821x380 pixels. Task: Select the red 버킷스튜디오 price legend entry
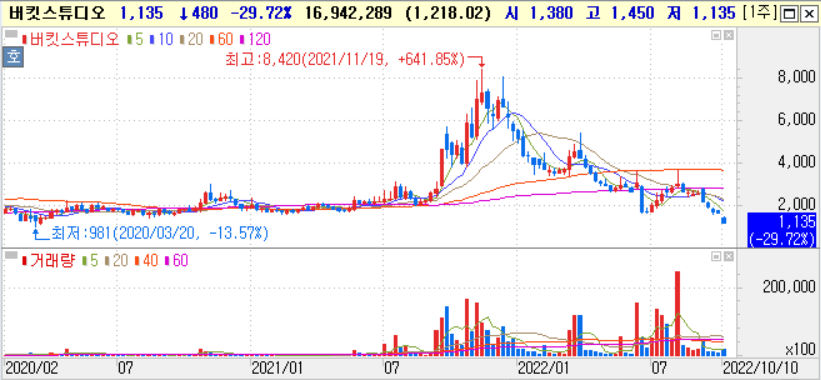pos(72,39)
